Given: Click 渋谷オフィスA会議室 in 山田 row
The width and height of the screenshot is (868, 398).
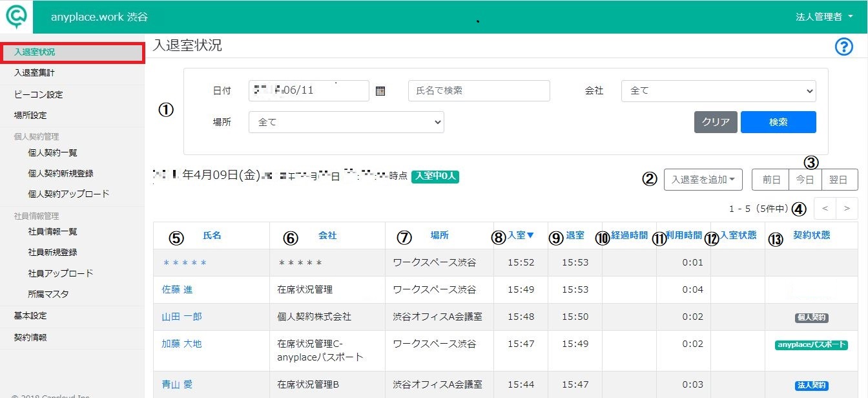Looking at the screenshot, I should (437, 317).
